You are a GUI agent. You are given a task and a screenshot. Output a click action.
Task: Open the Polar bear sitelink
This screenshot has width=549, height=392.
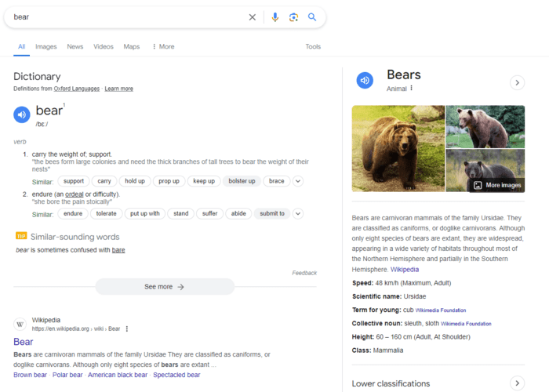click(67, 375)
